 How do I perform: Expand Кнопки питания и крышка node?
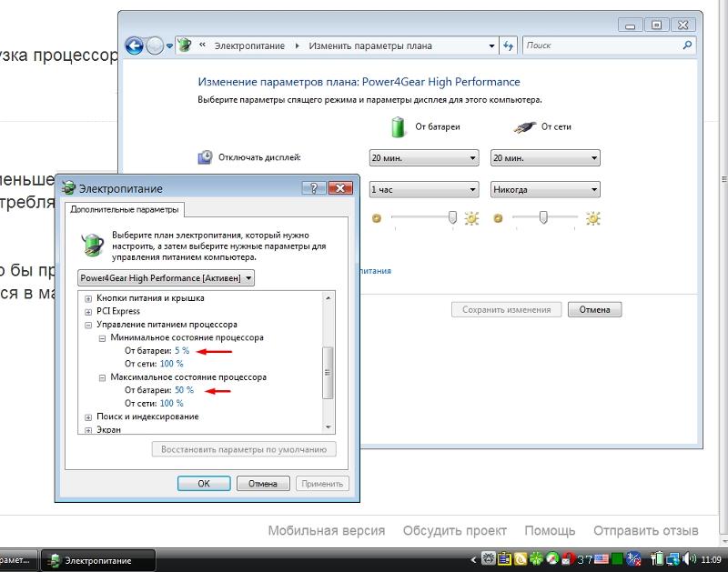pos(88,299)
